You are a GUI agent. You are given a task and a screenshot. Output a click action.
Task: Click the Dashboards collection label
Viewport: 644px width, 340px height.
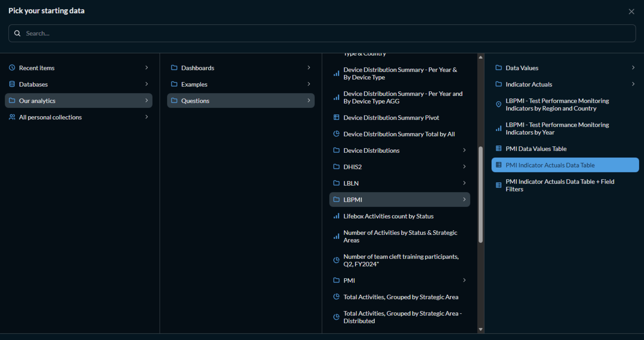(x=198, y=68)
